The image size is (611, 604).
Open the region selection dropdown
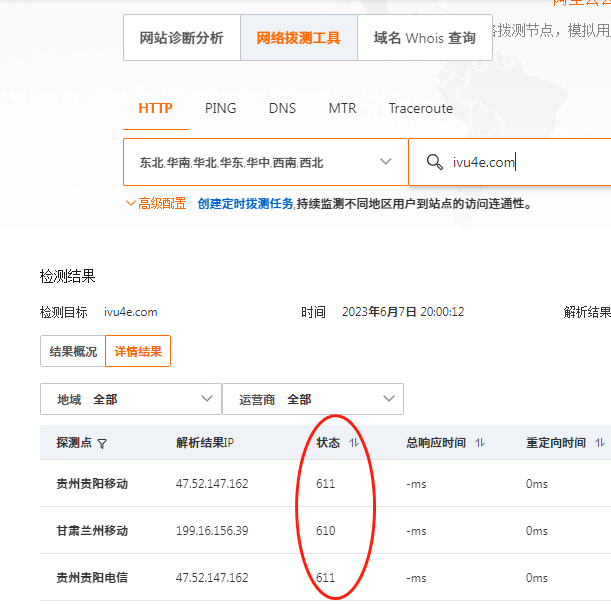click(x=265, y=162)
